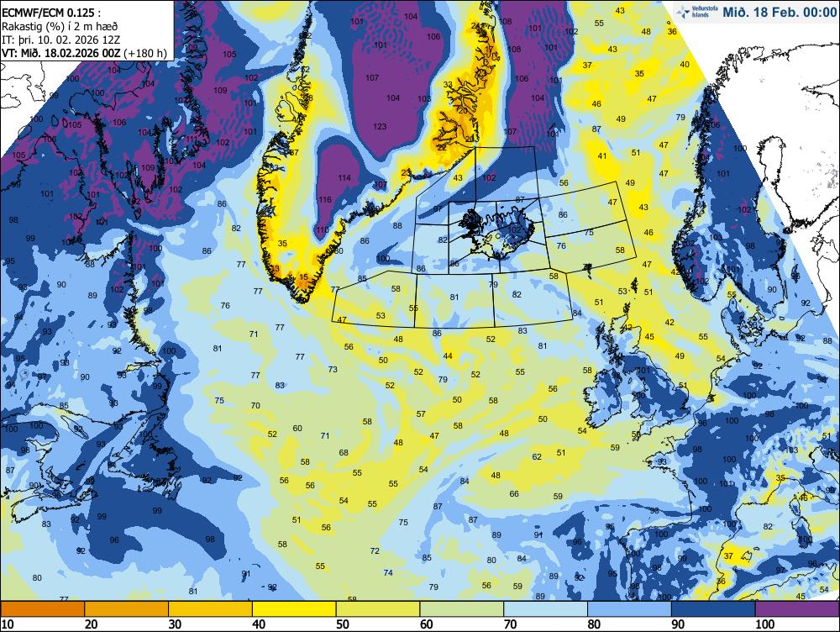Click the '74' humidity value on the map
The image size is (840, 632).
tap(388, 572)
